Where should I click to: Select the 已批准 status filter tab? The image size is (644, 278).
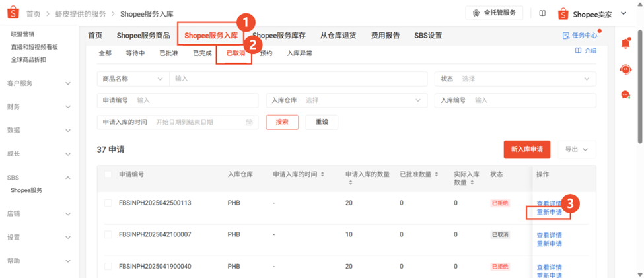169,53
